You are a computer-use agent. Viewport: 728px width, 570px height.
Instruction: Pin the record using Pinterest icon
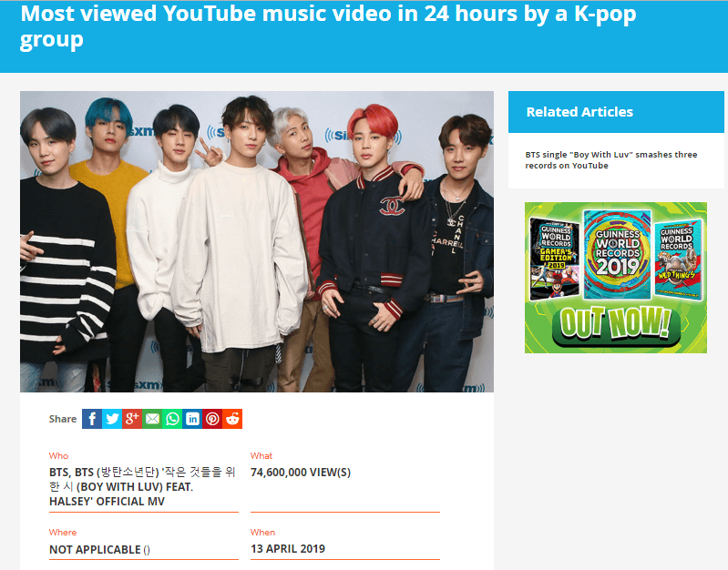click(x=212, y=419)
